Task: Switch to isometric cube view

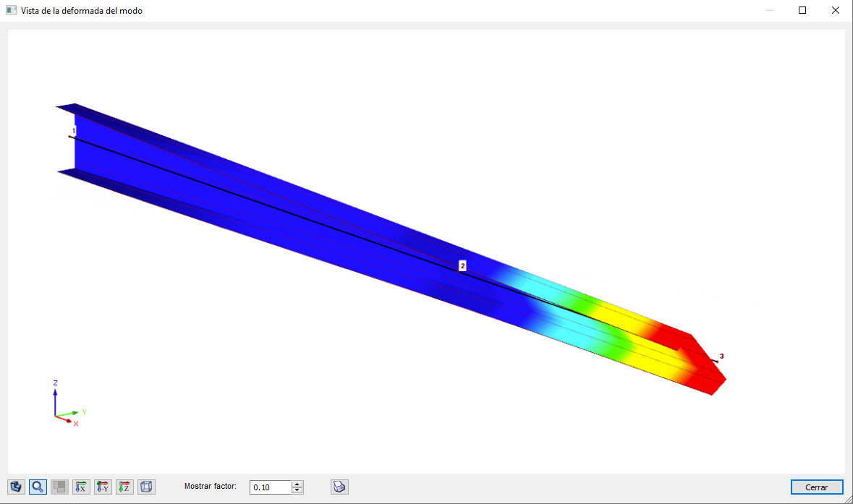Action: tap(146, 487)
